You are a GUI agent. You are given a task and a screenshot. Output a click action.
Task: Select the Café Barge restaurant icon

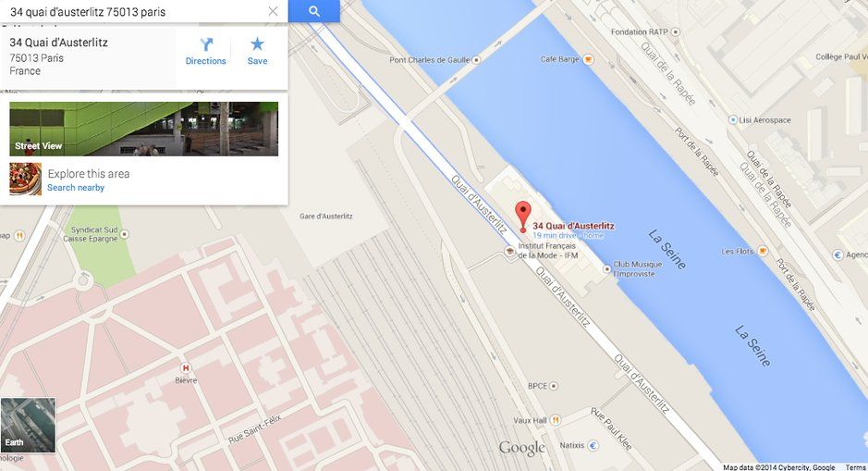coord(589,59)
